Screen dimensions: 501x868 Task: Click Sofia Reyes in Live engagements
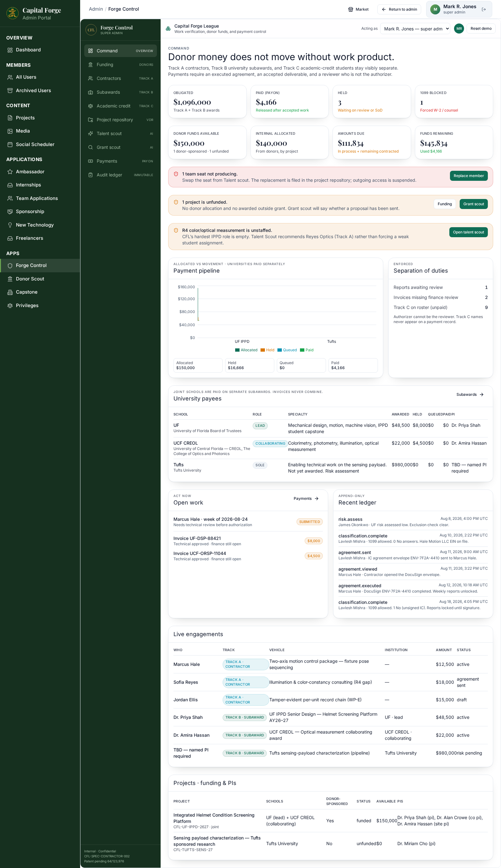pyautogui.click(x=185, y=682)
